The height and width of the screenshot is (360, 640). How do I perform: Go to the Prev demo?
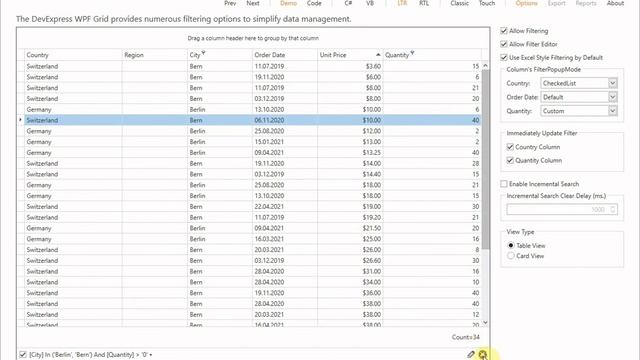[230, 3]
